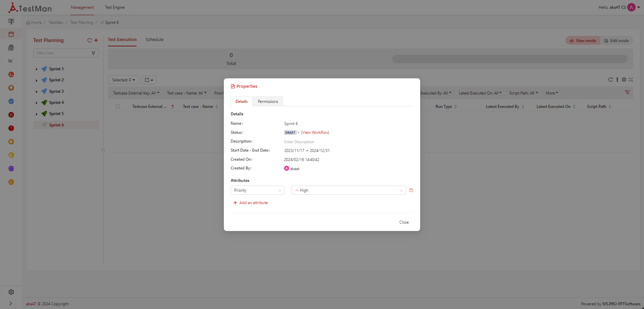
Task: Open the Management menu
Action: 82,7
